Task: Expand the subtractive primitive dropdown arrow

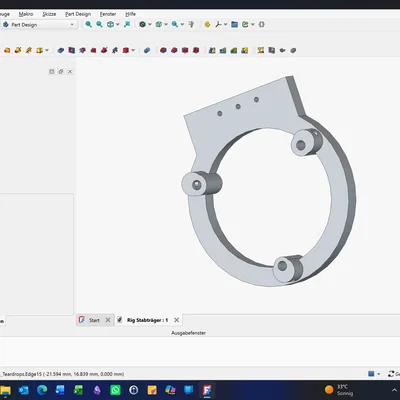Action: 133,50
